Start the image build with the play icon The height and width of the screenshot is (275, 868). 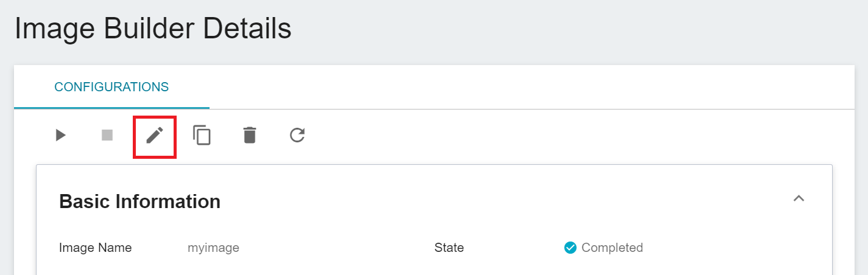pos(60,135)
